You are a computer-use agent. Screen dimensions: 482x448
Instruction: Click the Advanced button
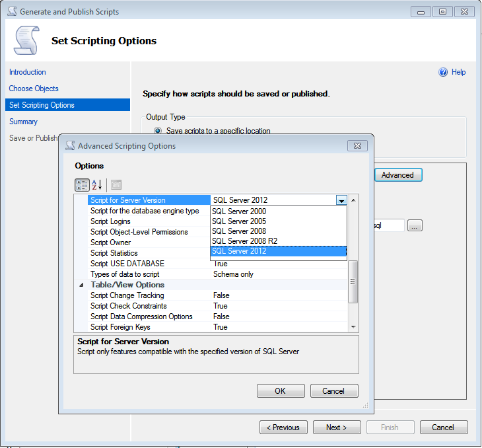tap(397, 175)
